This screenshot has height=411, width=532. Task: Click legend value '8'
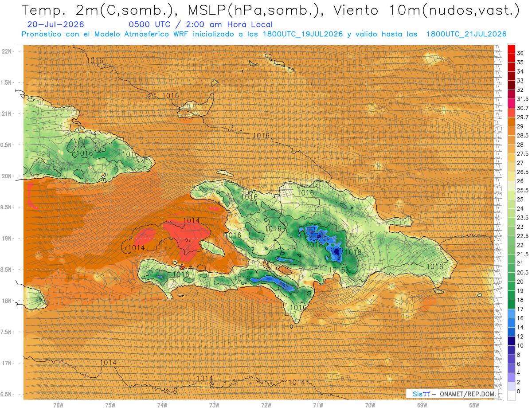click(x=519, y=355)
